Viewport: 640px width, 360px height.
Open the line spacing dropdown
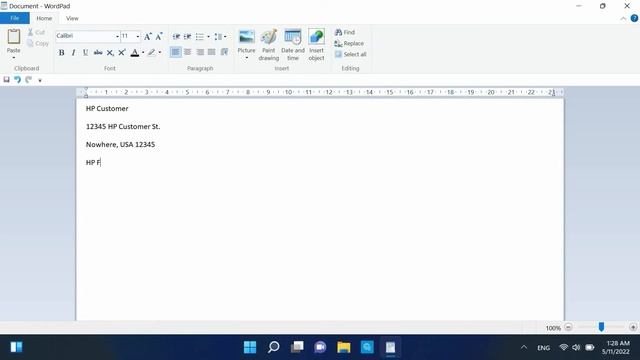click(x=220, y=37)
